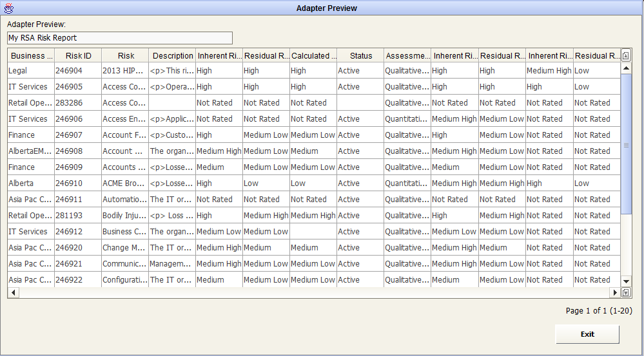The height and width of the screenshot is (356, 644).
Task: Click the table bottom corner page-down icon
Action: click(625, 292)
